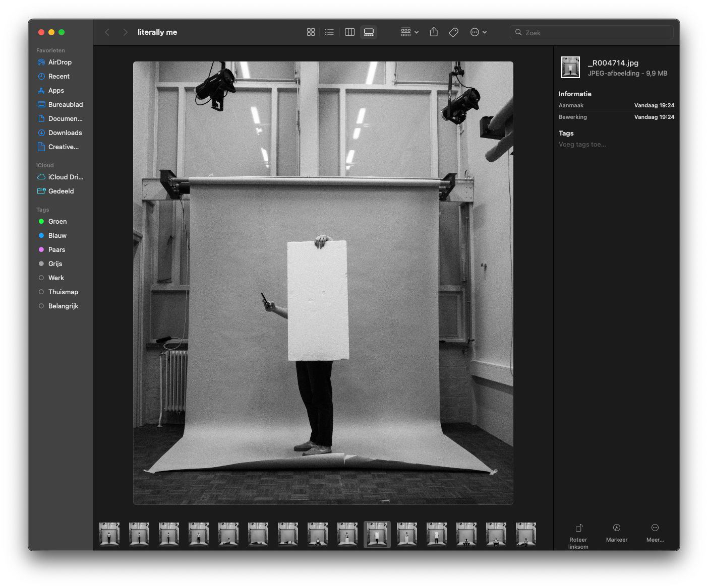Click the Zoek search field
Viewport: 708px width, 588px height.
click(x=592, y=32)
